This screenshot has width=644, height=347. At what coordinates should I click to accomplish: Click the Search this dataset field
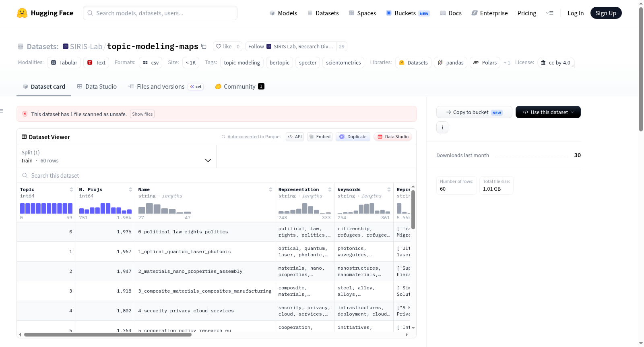217,176
